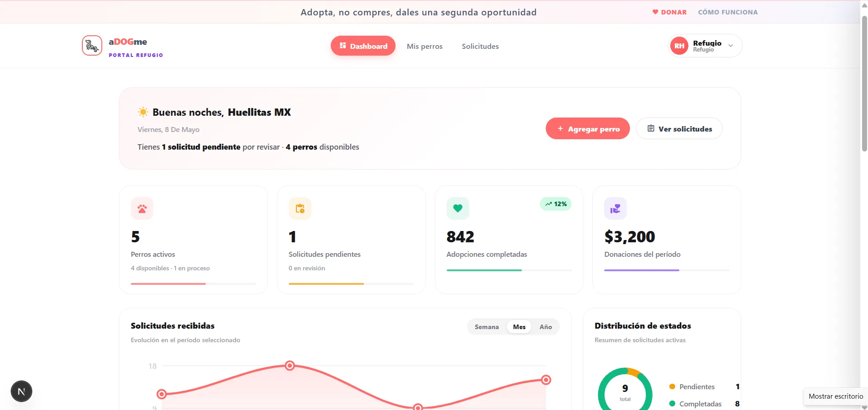Click the leftmost chart data point

tap(162, 394)
